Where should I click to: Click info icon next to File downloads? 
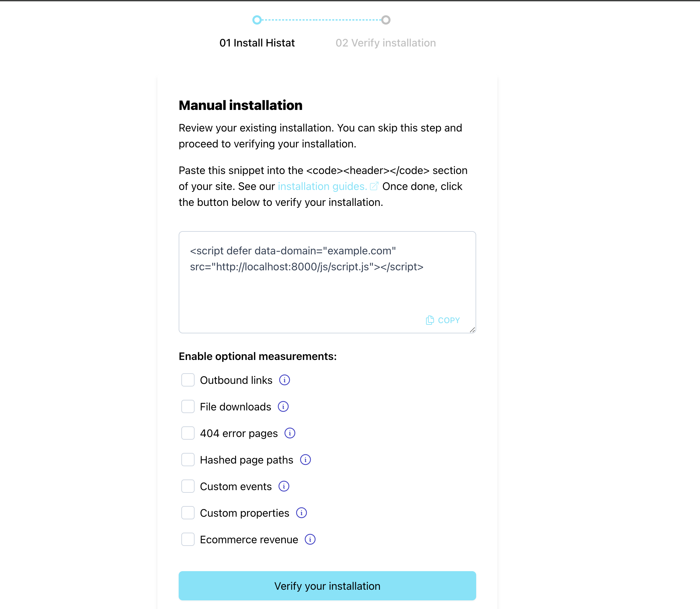283,406
